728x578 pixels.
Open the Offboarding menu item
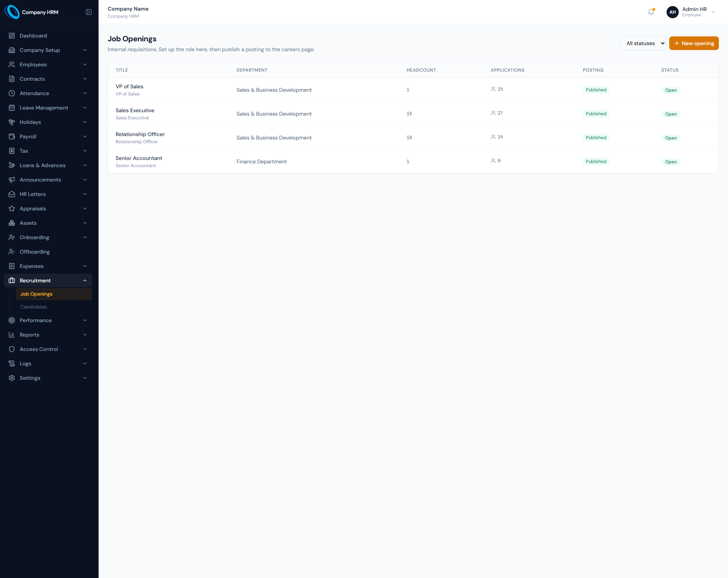(48, 252)
